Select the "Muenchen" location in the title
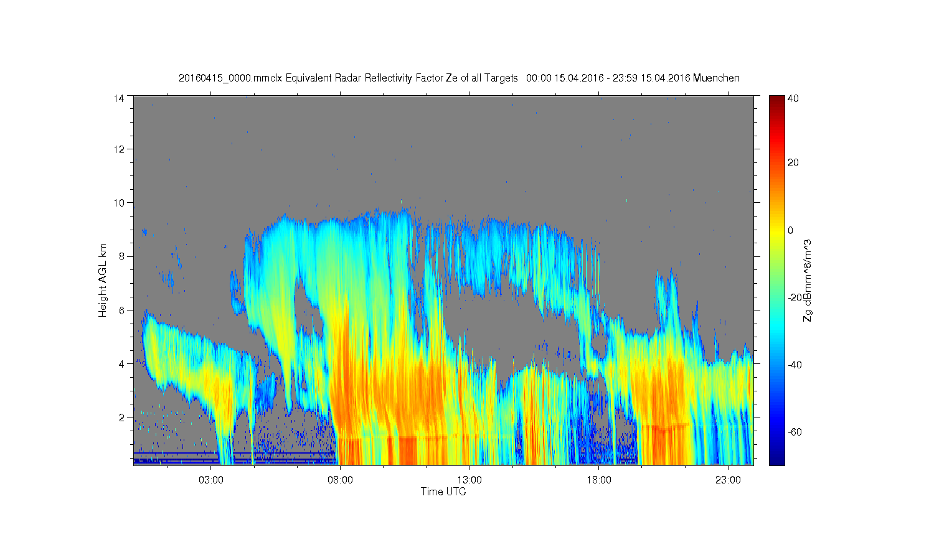Screen dimensions: 934x560 (x=716, y=78)
